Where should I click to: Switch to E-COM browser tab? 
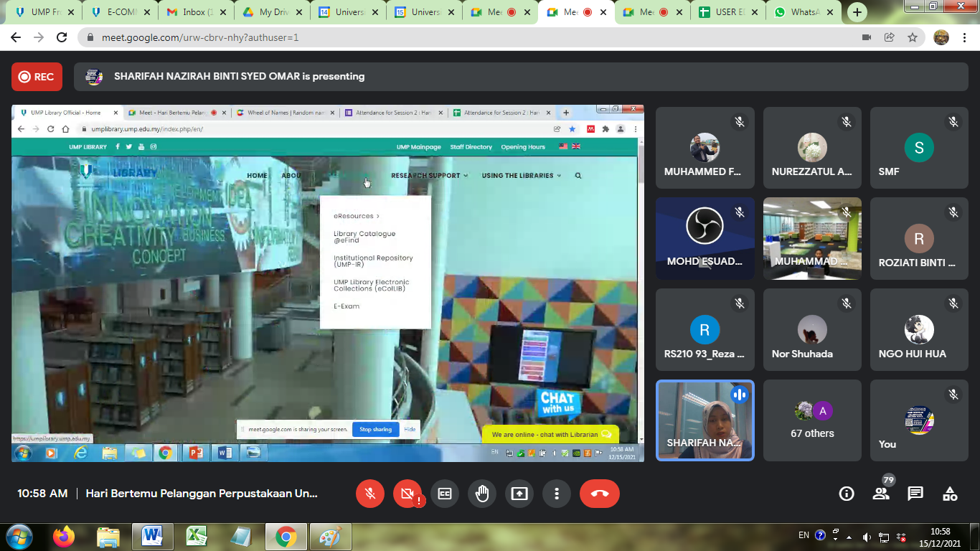pos(119,12)
